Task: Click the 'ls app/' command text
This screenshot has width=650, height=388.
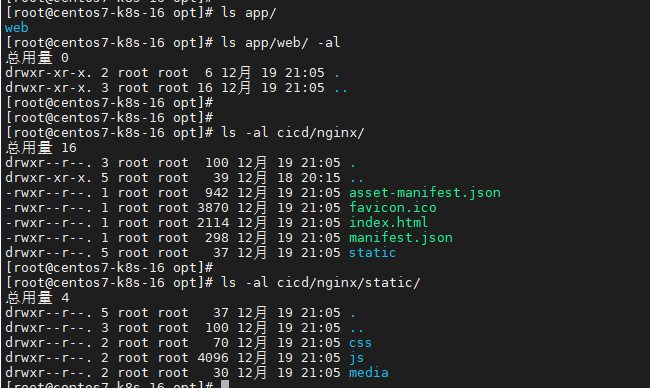Action: point(248,13)
